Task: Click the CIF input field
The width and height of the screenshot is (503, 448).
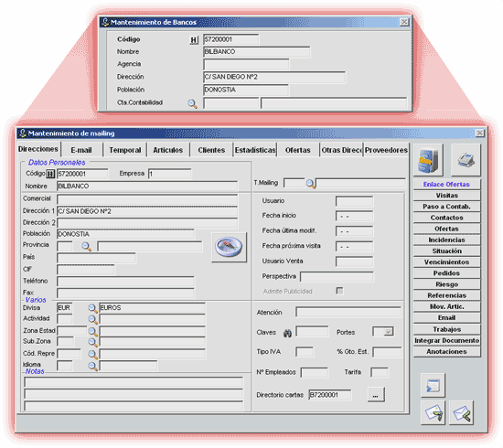Action: [x=86, y=270]
